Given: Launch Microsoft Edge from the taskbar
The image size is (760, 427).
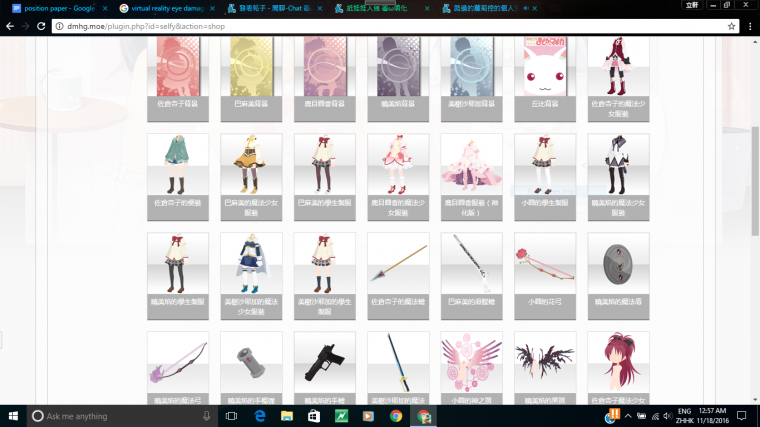Looking at the screenshot, I should pos(260,416).
